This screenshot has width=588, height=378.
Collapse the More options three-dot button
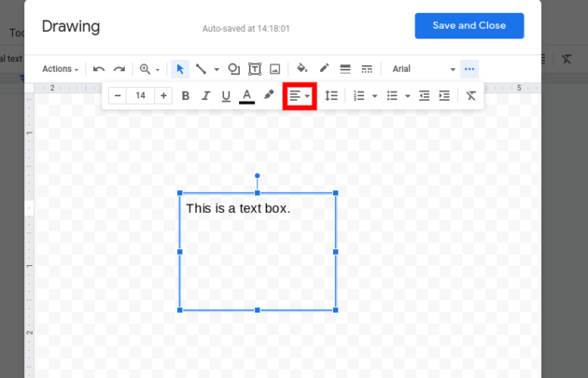469,69
